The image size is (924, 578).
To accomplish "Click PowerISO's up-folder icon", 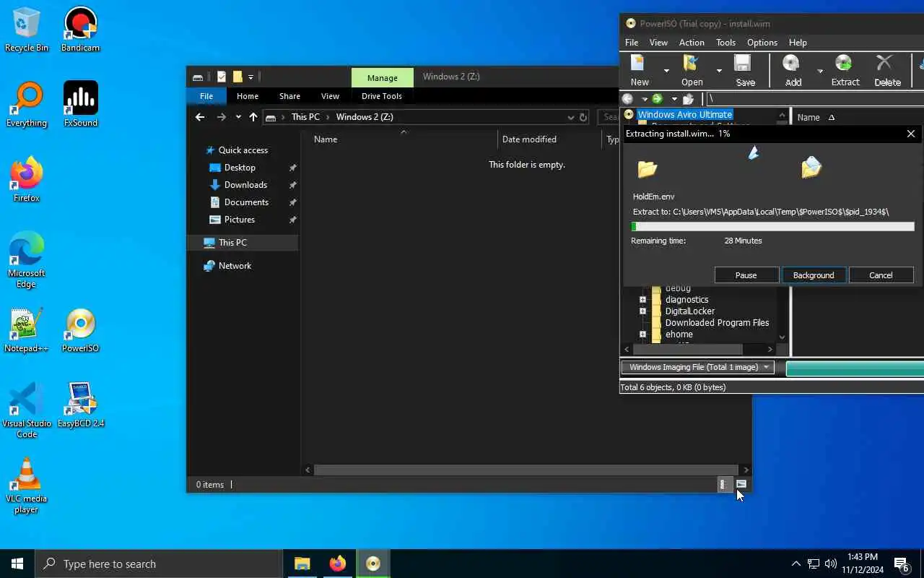I will click(x=688, y=99).
